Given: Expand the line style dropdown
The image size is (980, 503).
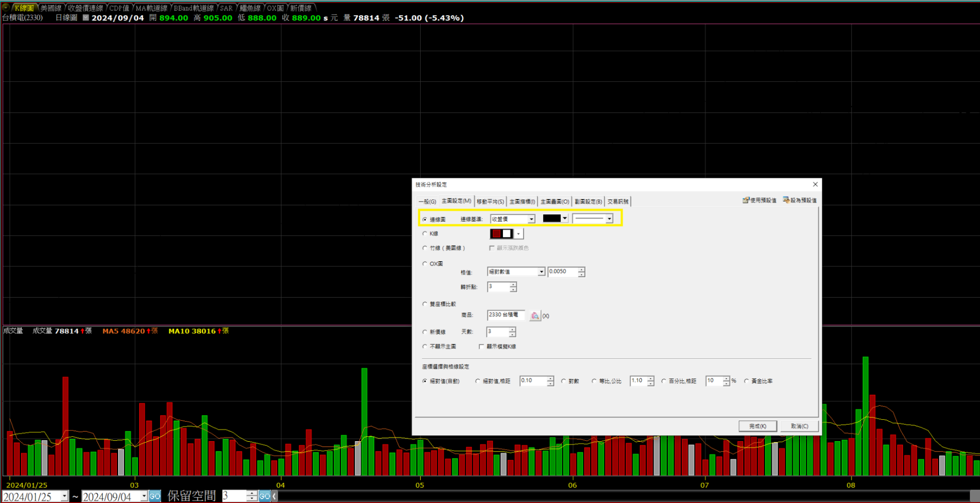Looking at the screenshot, I should [609, 219].
